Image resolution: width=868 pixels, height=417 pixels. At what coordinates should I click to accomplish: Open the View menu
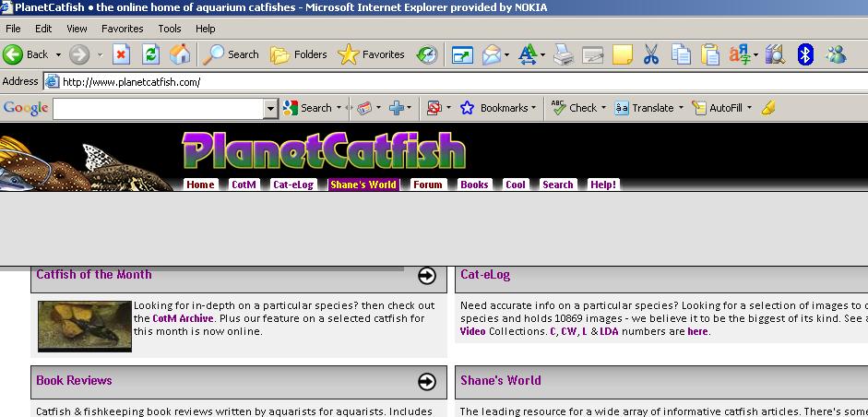click(77, 29)
